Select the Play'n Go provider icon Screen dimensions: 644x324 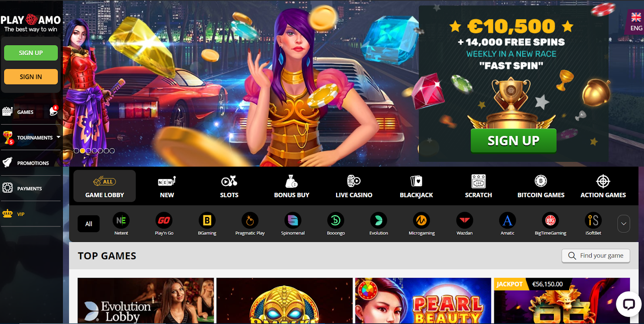click(164, 220)
